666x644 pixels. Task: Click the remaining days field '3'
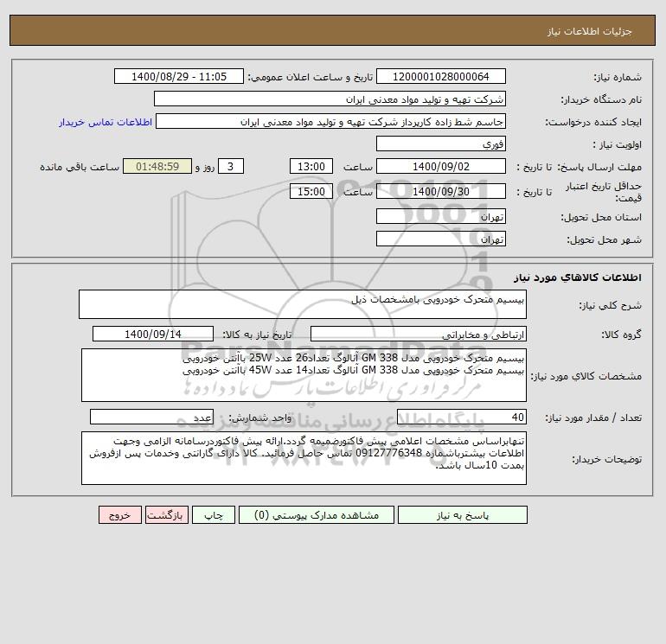point(231,167)
